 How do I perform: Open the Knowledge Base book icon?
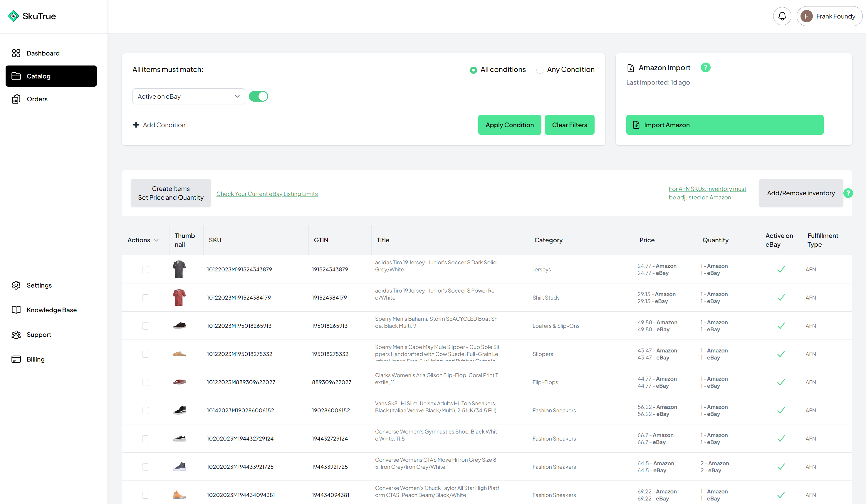(16, 310)
